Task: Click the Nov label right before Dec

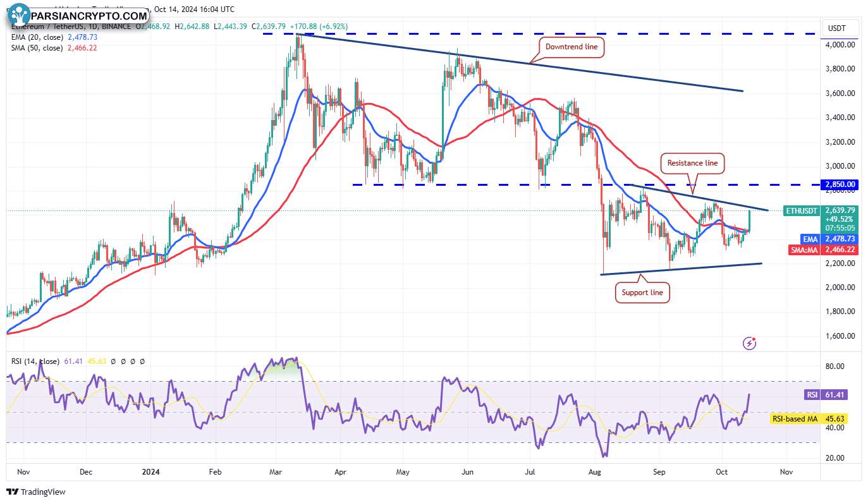Action: (x=22, y=472)
